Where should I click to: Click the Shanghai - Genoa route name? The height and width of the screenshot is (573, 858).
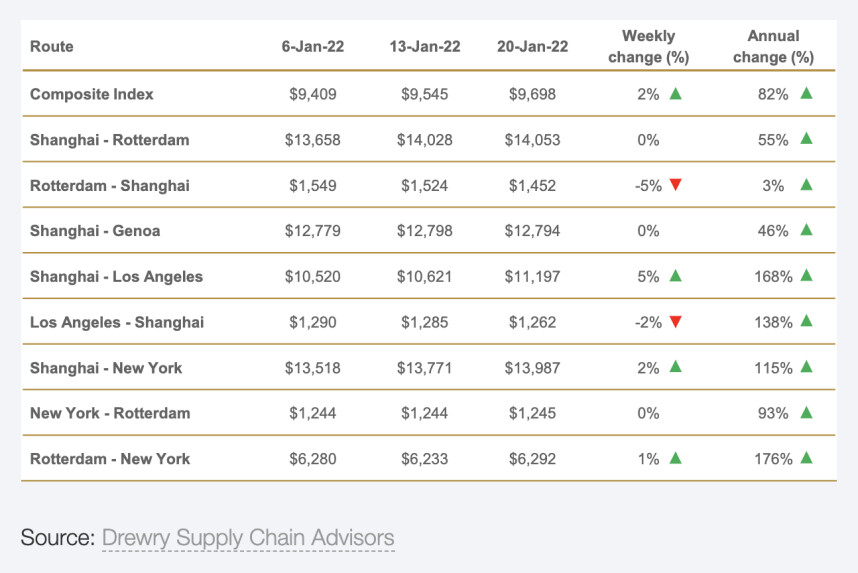point(95,231)
